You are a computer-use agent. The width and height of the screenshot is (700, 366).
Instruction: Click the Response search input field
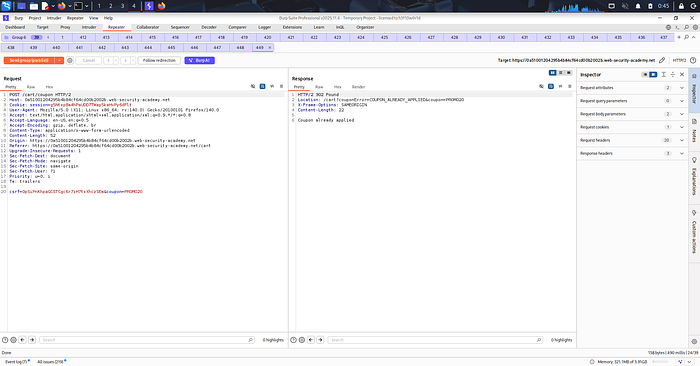click(436, 340)
